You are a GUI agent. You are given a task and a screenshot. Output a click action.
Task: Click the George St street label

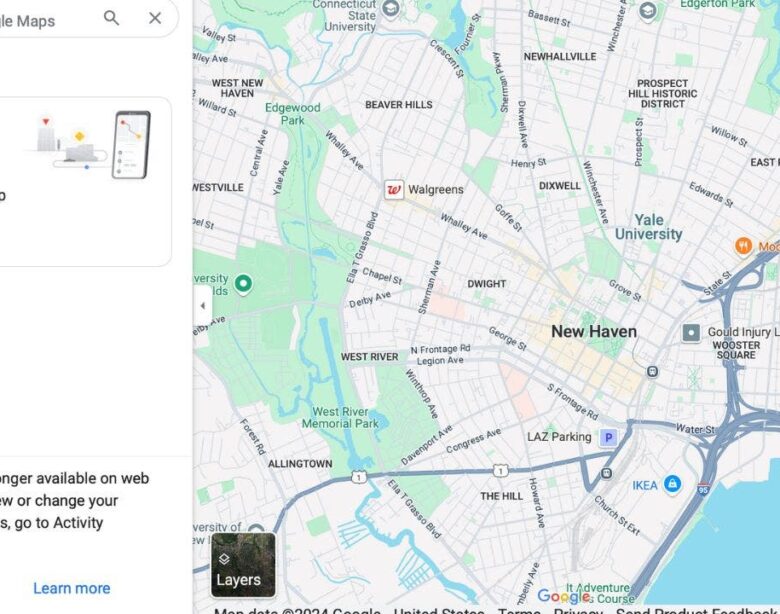(x=507, y=338)
